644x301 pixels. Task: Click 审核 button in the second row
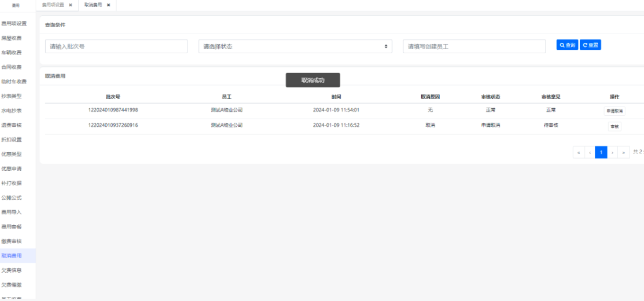tap(614, 126)
